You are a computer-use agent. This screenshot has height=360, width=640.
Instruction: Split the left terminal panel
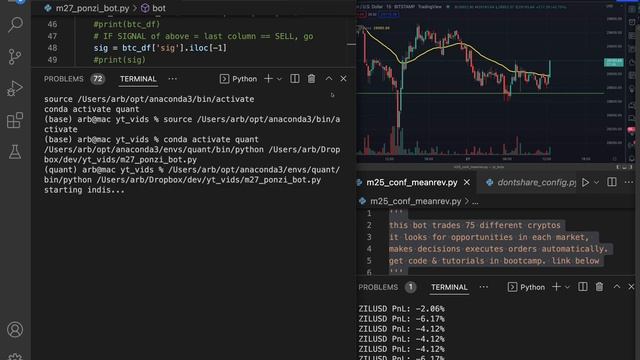tap(295, 79)
